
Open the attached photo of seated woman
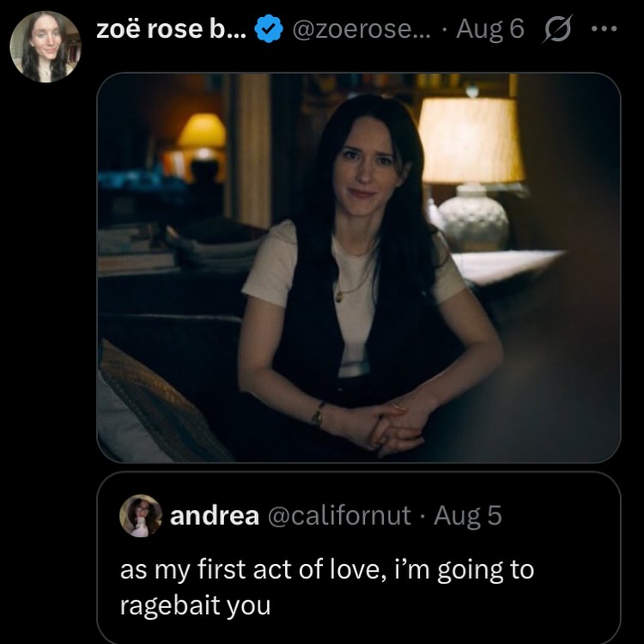pyautogui.click(x=358, y=266)
